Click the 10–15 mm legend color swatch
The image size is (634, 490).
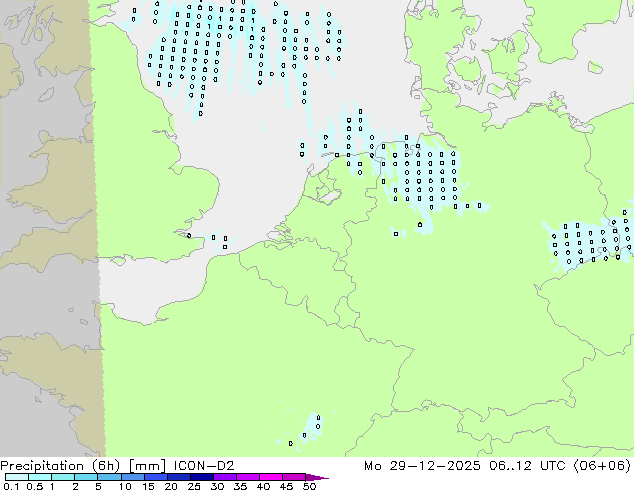tap(132, 477)
